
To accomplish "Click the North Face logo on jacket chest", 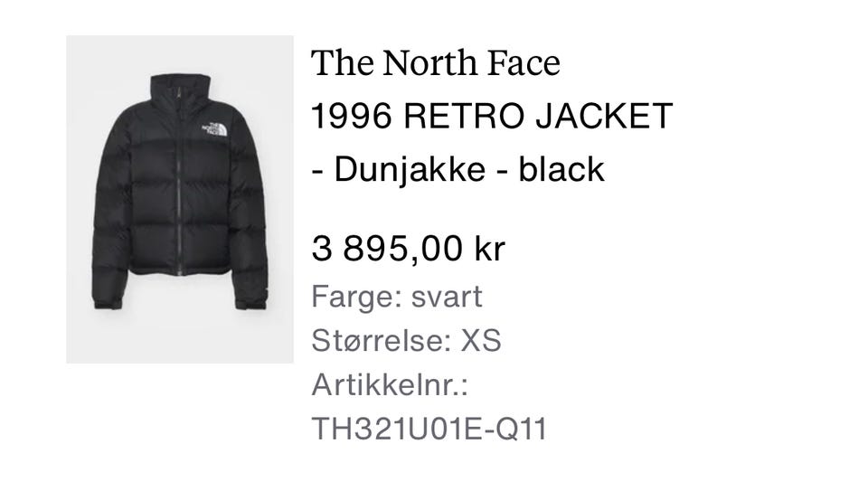I will (214, 129).
